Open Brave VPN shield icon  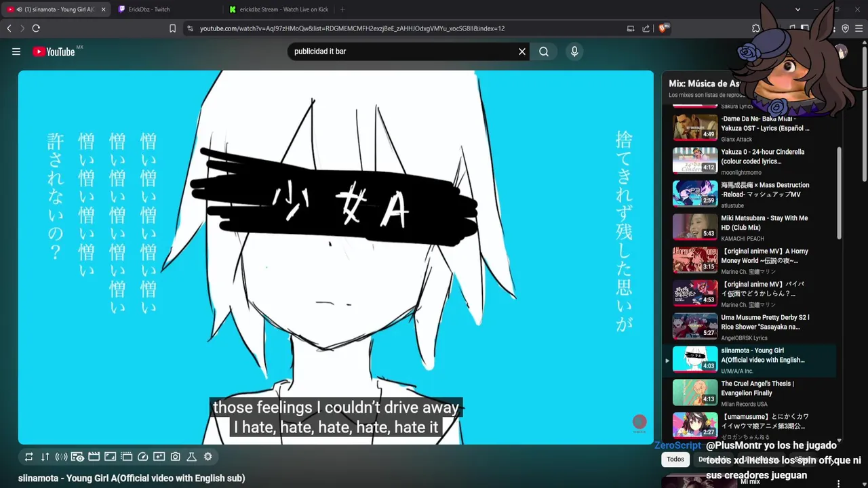click(x=845, y=28)
